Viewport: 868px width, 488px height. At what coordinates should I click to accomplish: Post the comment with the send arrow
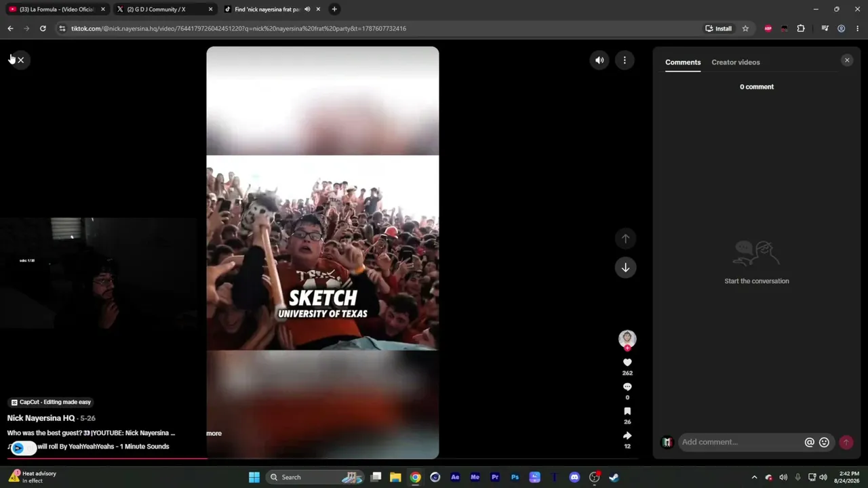click(846, 442)
